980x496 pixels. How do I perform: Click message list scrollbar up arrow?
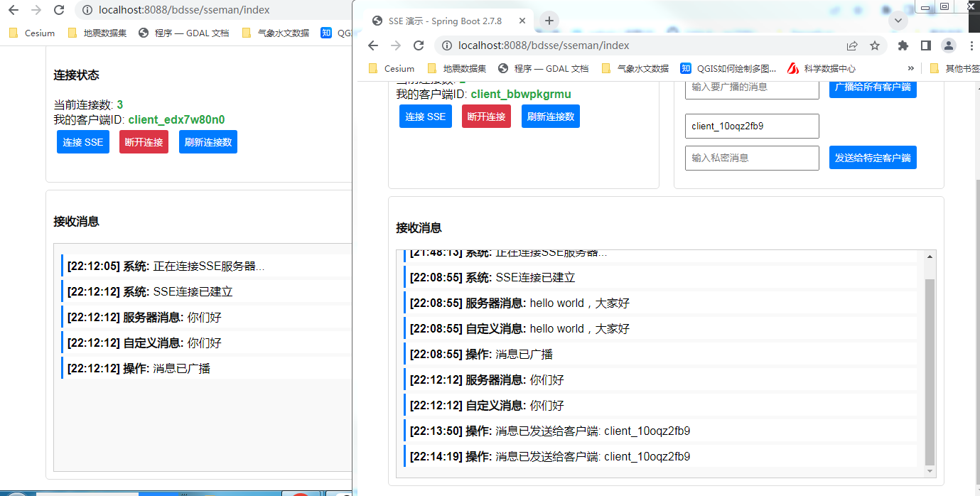930,256
